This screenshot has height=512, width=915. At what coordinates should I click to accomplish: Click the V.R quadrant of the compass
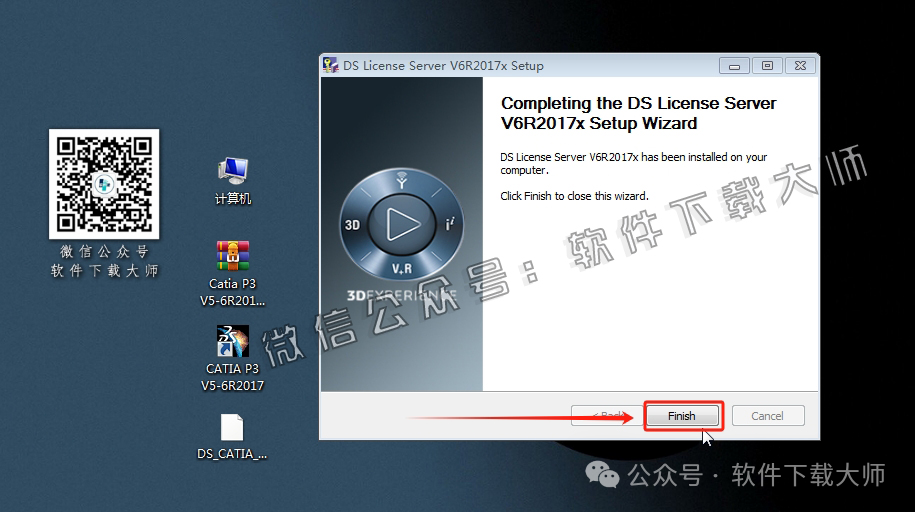click(402, 268)
